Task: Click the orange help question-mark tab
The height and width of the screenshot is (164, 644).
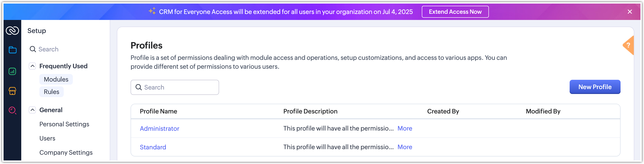Action: 628,45
